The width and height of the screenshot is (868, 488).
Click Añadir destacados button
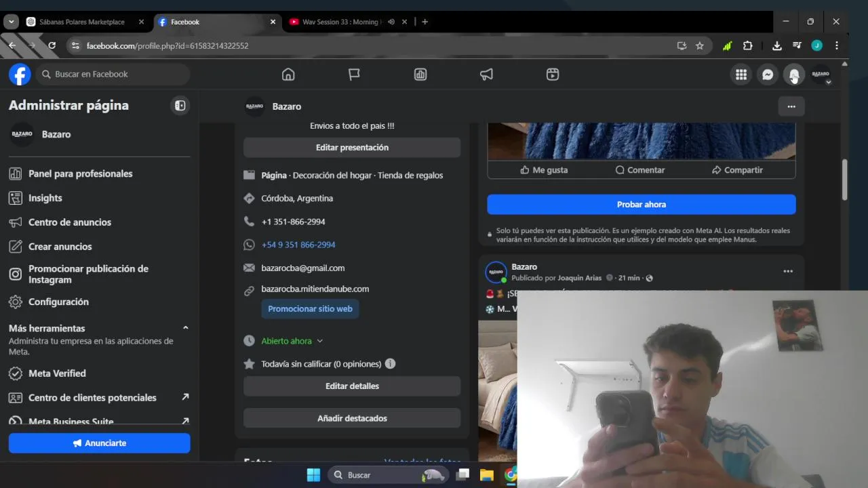pos(352,418)
